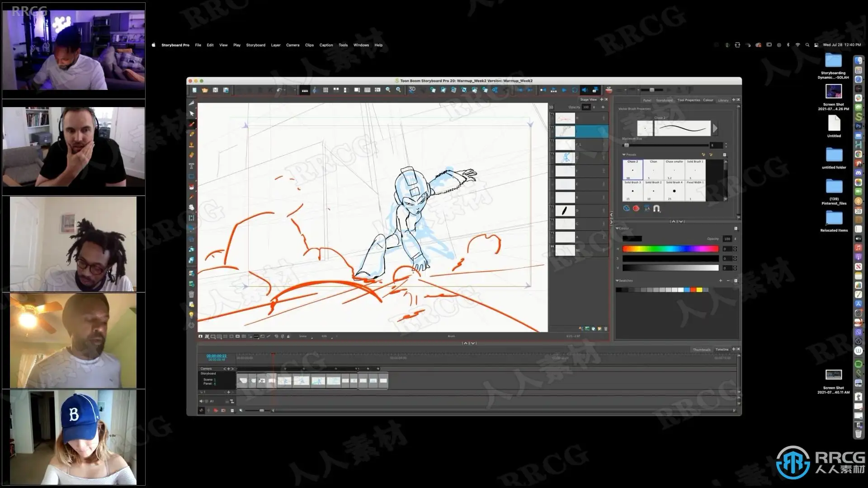Expand brush preview arrow next to Chase 2
The image size is (868, 488).
(715, 128)
